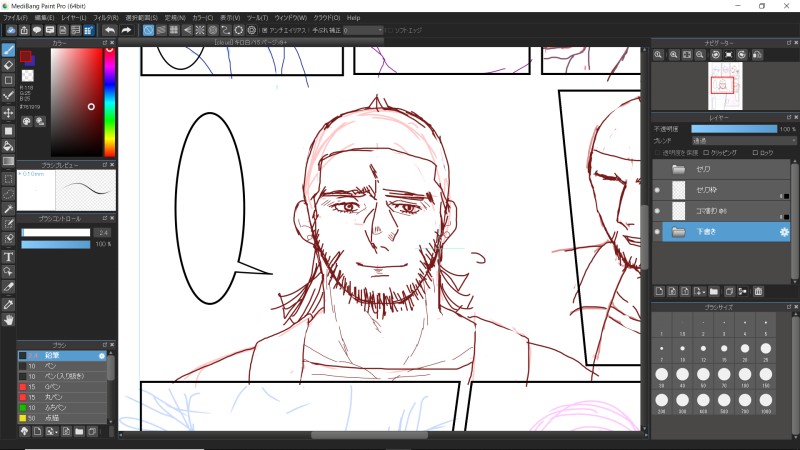The image size is (800, 450).
Task: Select the 鉛筆 brush
Action: coord(62,356)
